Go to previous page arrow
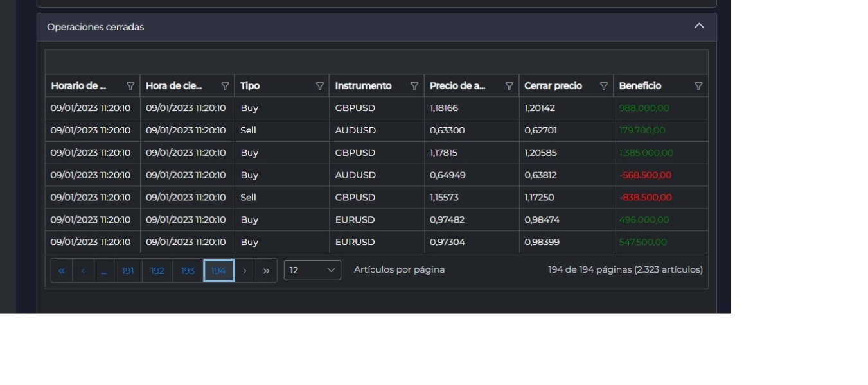This screenshot has height=385, width=868. (83, 271)
